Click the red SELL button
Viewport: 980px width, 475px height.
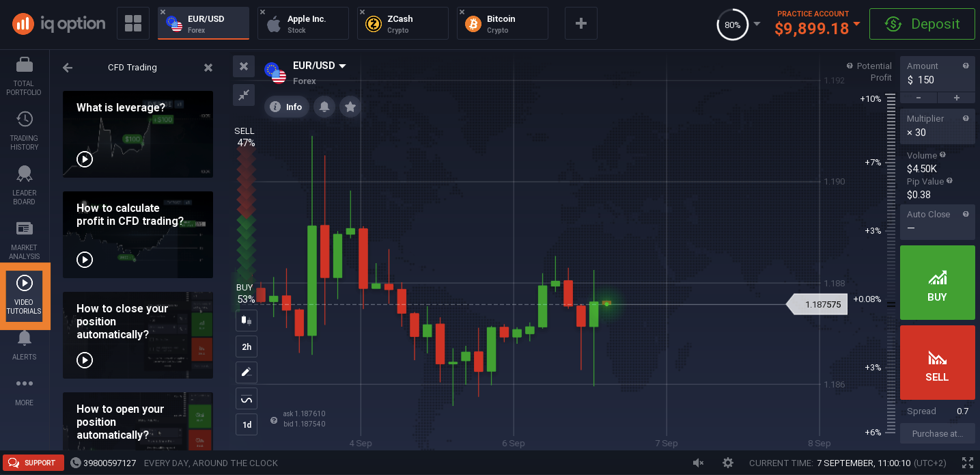(937, 362)
